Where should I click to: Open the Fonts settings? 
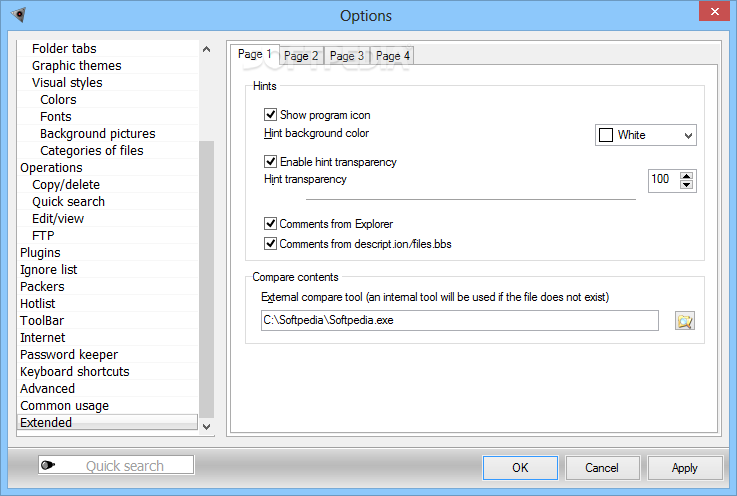tap(108, 116)
